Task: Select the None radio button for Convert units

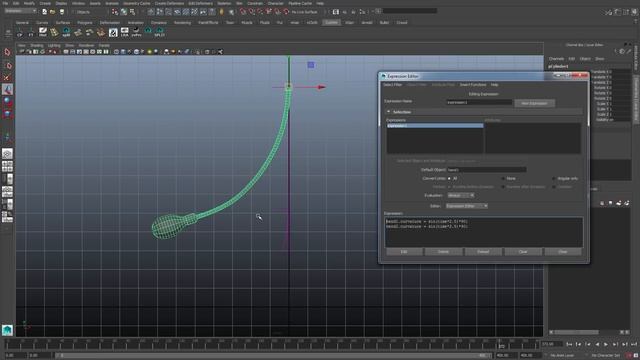Action: (503, 178)
